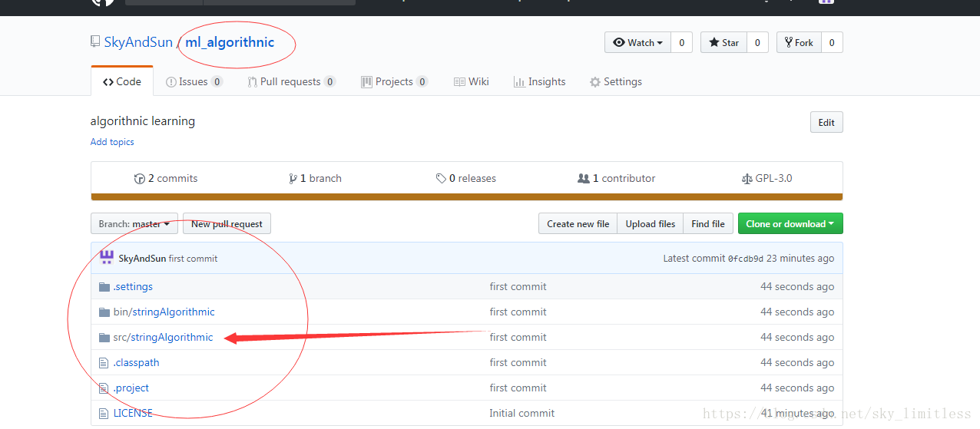The image size is (980, 429).
Task: Open the Wiki tab
Action: [471, 81]
